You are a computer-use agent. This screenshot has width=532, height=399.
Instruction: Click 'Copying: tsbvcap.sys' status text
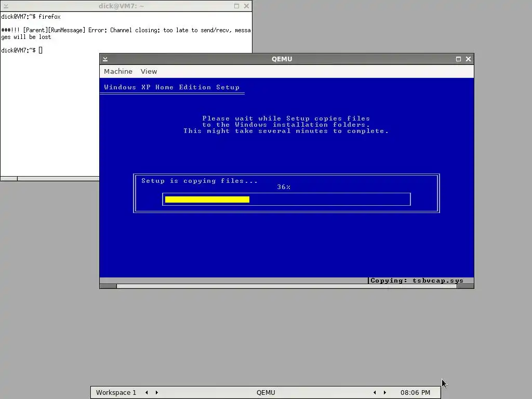[417, 281]
